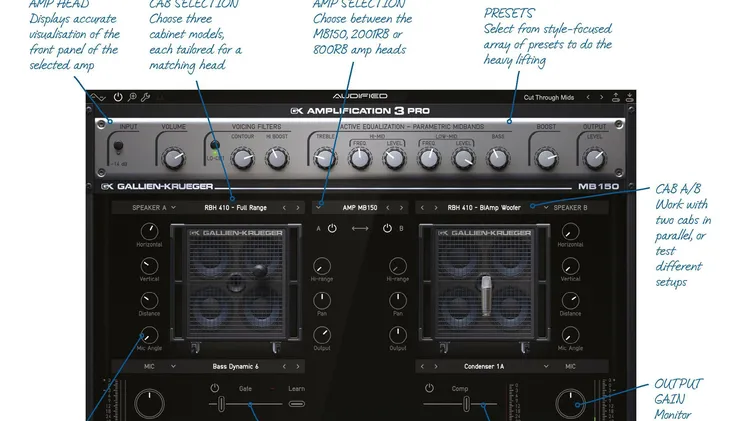750x421 pixels.
Task: Select next mic beside Condenser 1A
Action: click(436, 366)
